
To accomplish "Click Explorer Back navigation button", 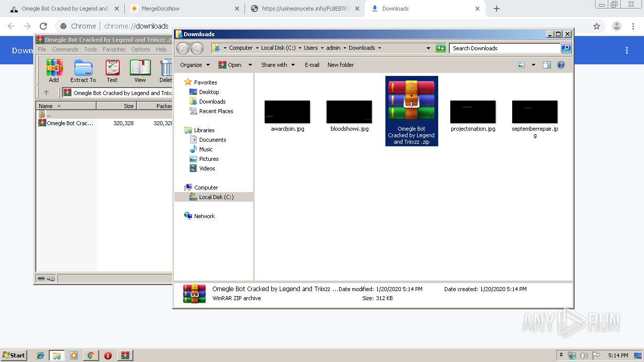I will 183,48.
